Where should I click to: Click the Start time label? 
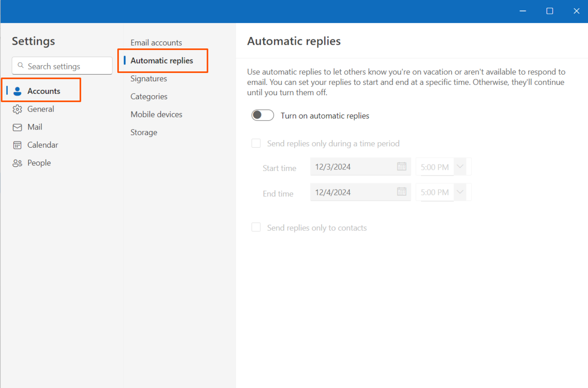[x=279, y=168]
